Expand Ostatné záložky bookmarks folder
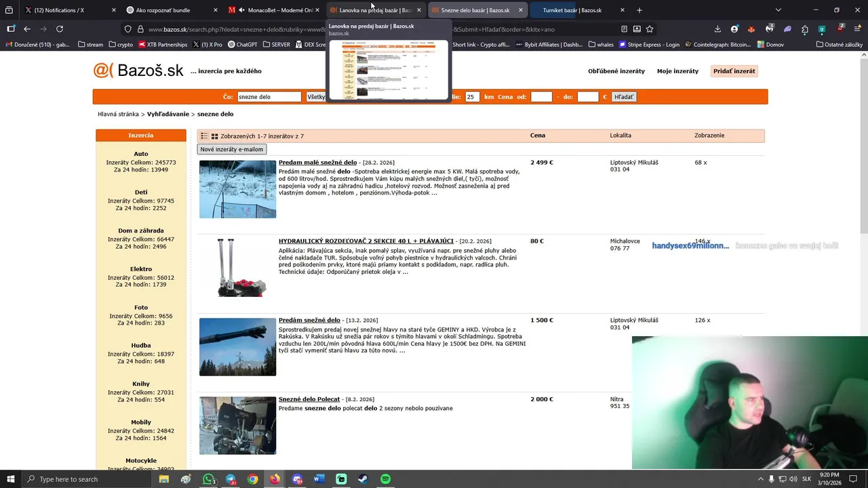868x488 pixels. pyautogui.click(x=840, y=45)
